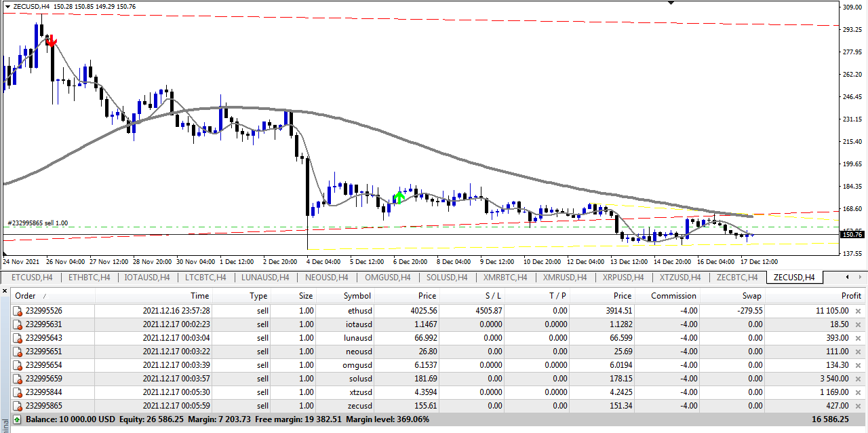Click the balance summary icon in terminal
This screenshot has height=433, width=868.
click(x=17, y=419)
